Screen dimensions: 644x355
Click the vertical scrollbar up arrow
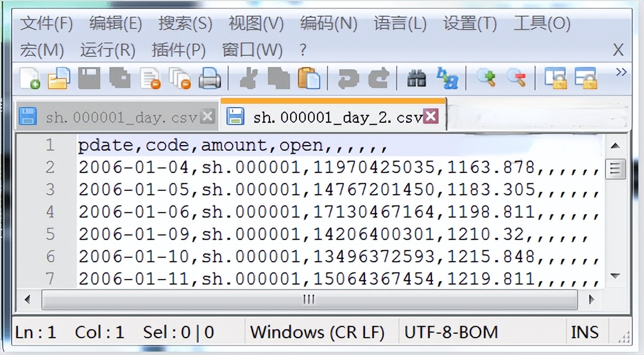point(615,146)
